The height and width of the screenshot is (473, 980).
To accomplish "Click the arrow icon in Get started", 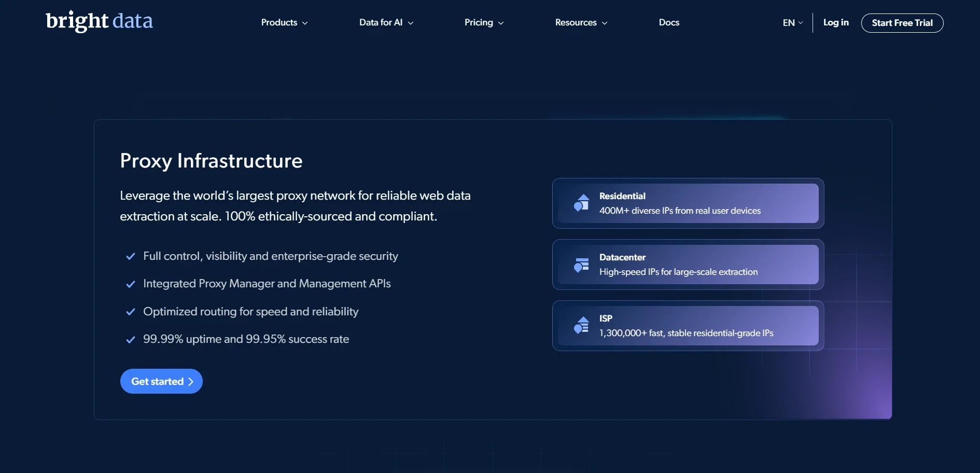I will [191, 382].
